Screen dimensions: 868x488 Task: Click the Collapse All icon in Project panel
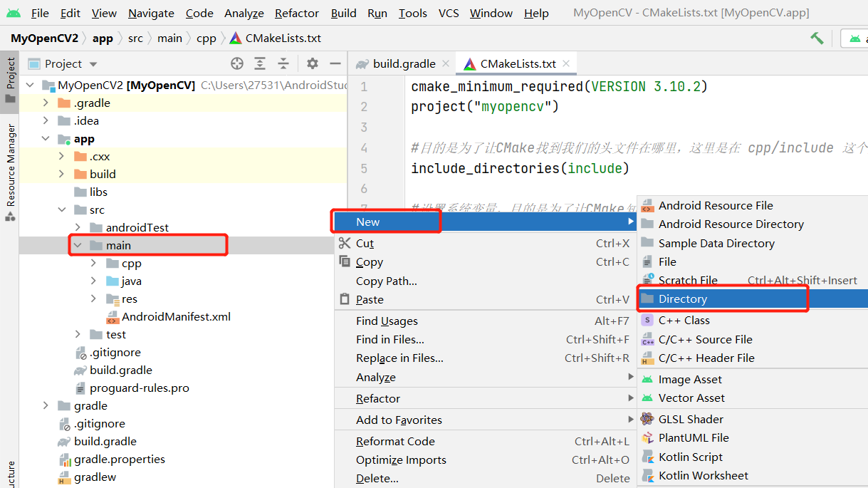click(283, 63)
